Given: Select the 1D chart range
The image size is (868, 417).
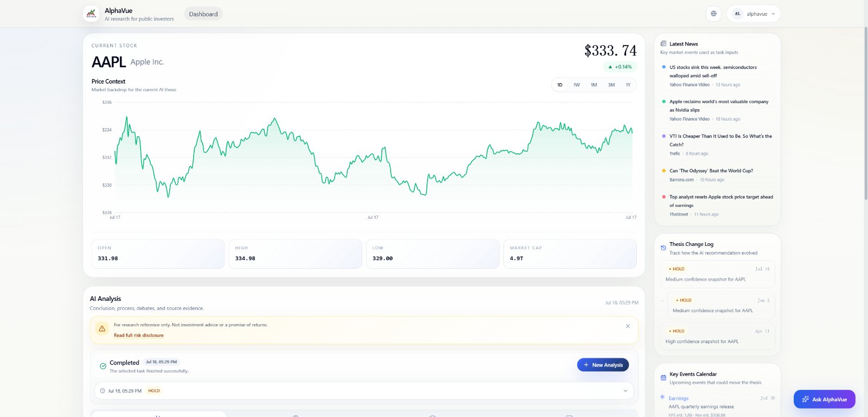Looking at the screenshot, I should 560,85.
